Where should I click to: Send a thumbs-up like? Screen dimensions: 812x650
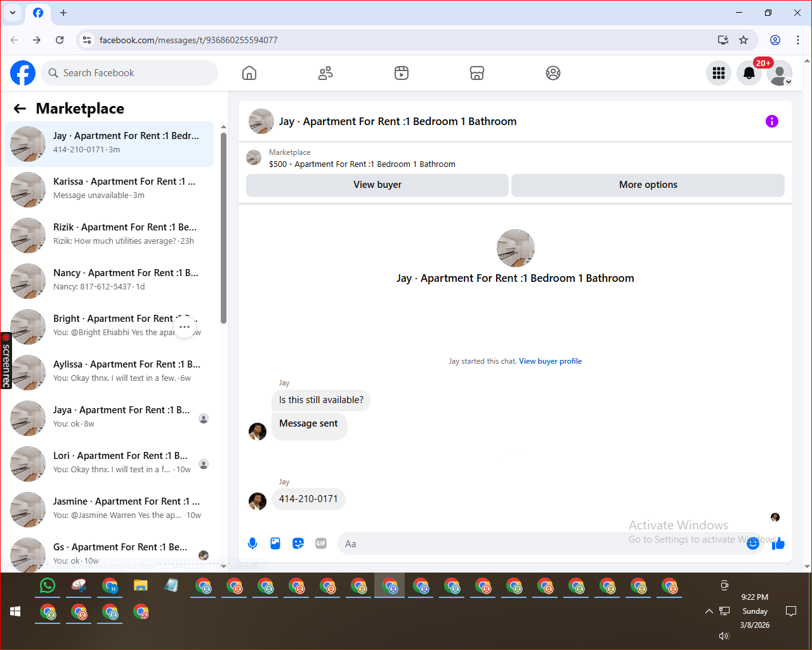tap(778, 543)
